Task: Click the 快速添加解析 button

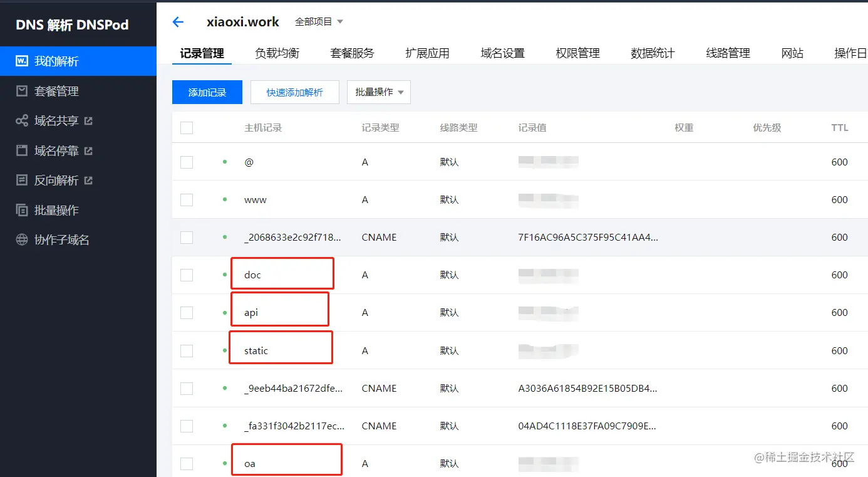Action: [294, 92]
